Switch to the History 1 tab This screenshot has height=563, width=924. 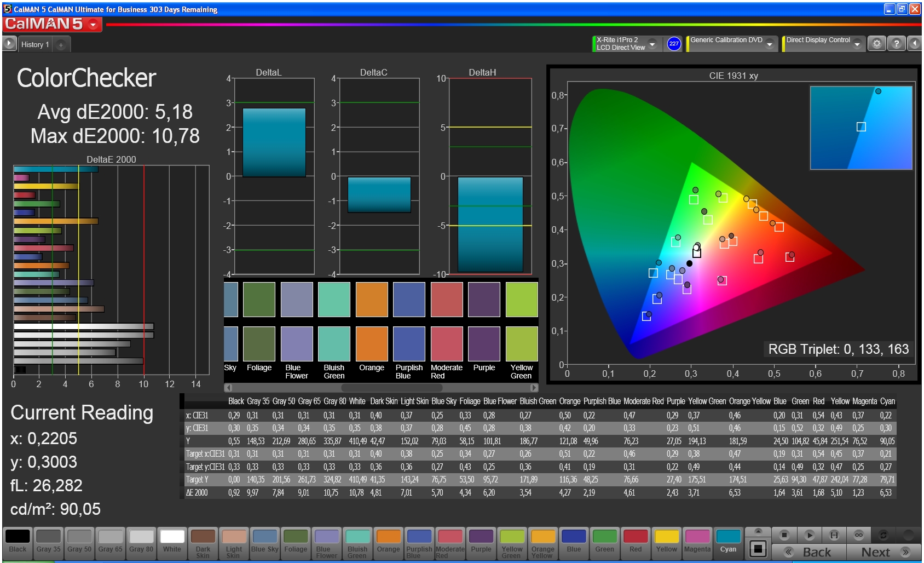35,45
